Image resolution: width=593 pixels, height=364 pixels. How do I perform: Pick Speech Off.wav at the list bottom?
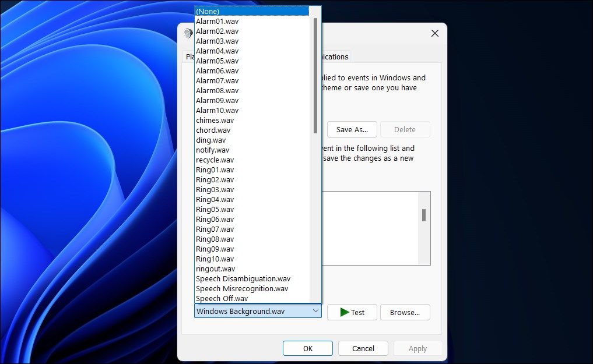point(222,298)
